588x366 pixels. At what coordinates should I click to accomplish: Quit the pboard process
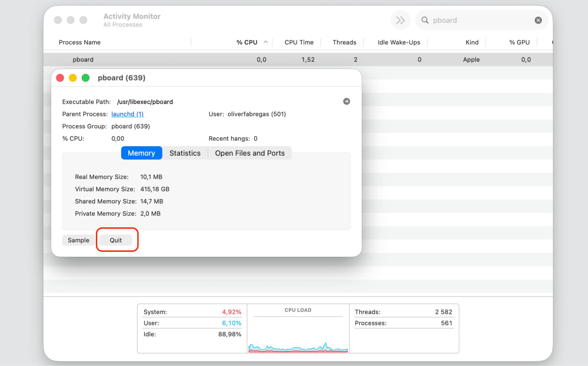(x=116, y=240)
